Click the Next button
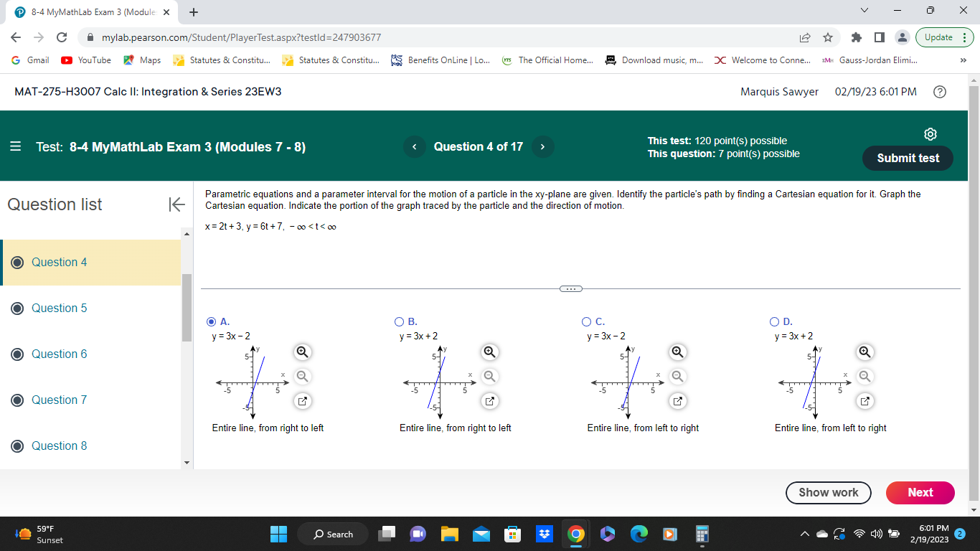Image resolution: width=980 pixels, height=551 pixels. 920,493
